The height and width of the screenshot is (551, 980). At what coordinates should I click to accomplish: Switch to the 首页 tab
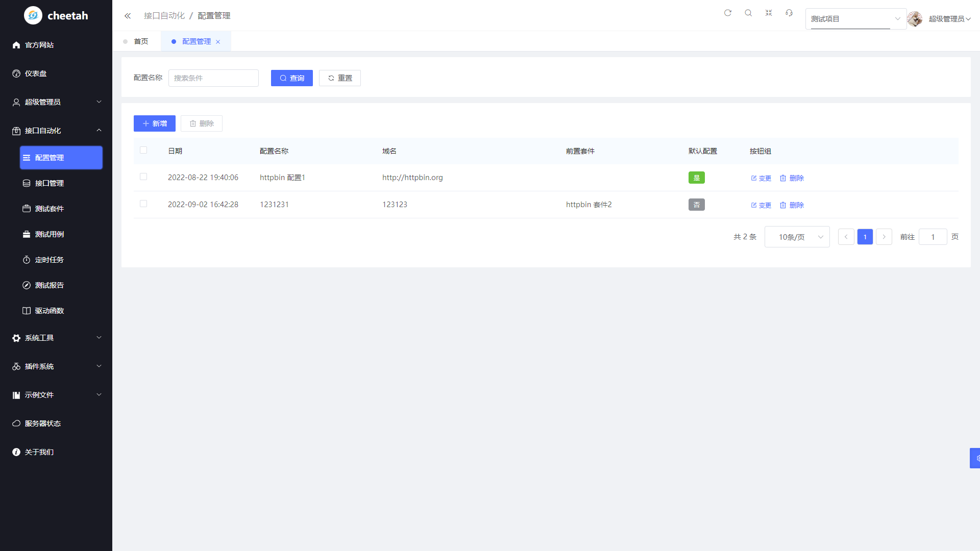coord(141,41)
